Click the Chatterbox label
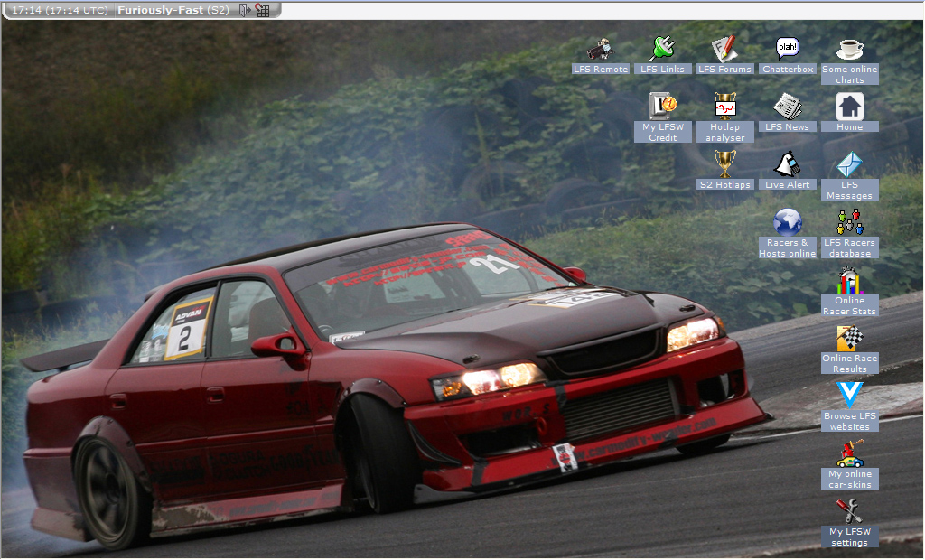The height and width of the screenshot is (560, 925). pyautogui.click(x=788, y=69)
